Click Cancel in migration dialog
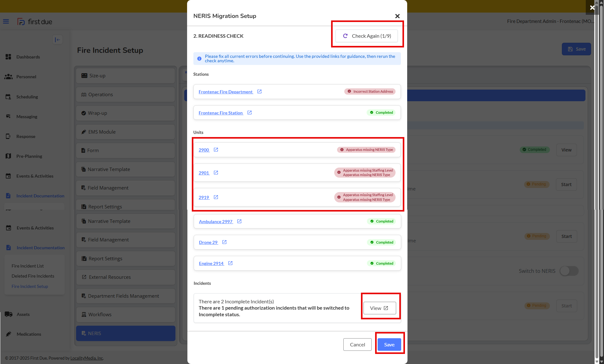Viewport: 604px width, 364px height. click(x=357, y=345)
